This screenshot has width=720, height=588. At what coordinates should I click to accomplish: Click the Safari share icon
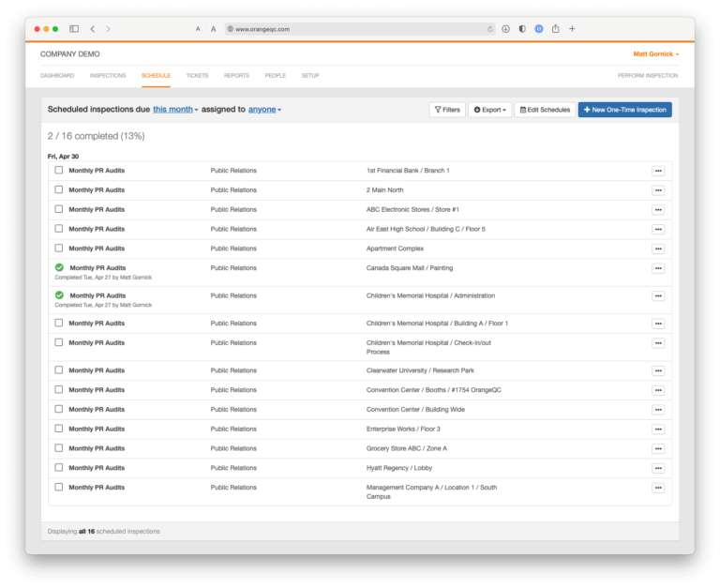coord(555,29)
